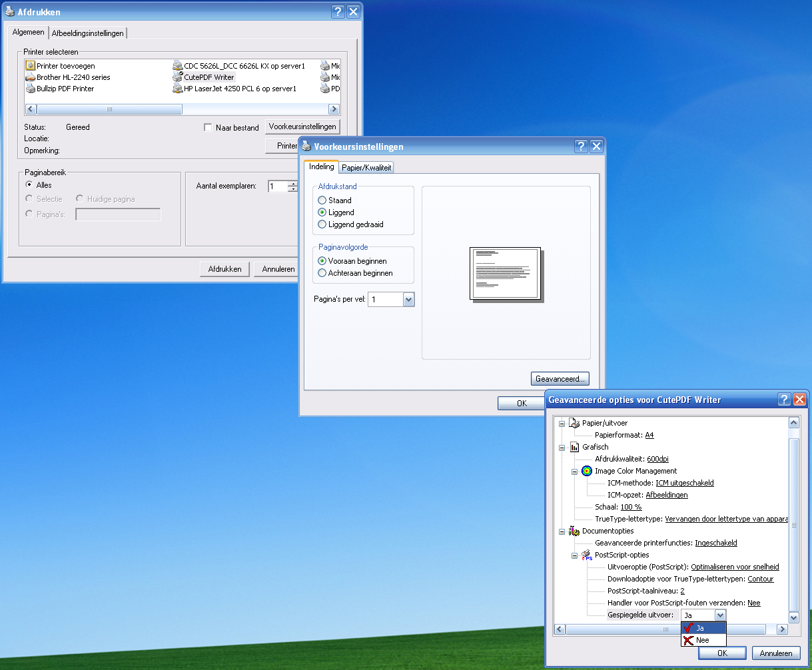
Task: Click the Ingeschakeld printerfuncties value
Action: [716, 543]
